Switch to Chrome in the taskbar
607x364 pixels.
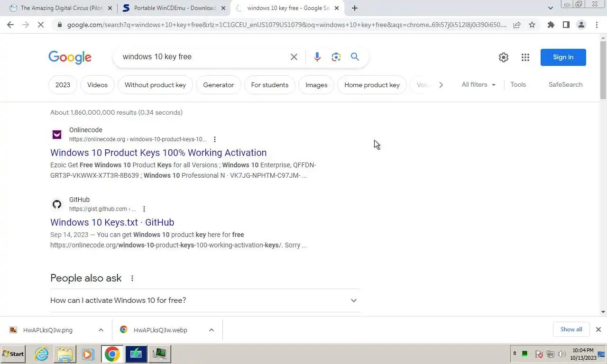click(x=112, y=354)
